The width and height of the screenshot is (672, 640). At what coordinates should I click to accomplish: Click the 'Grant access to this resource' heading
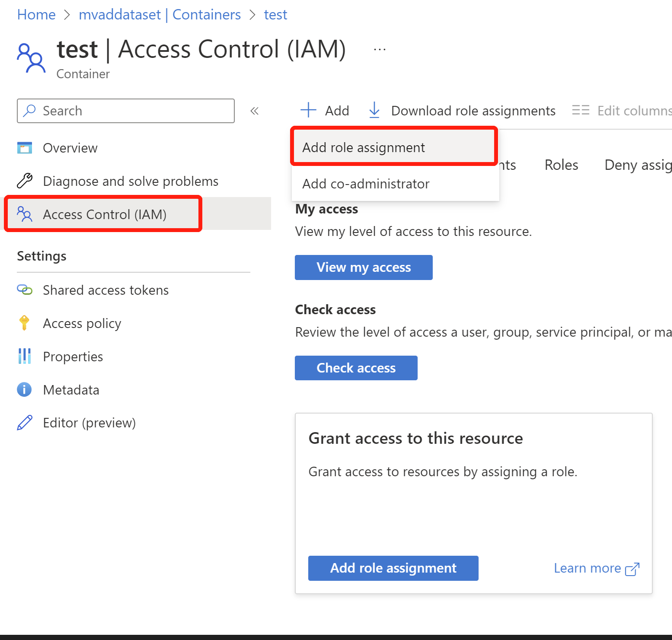(x=416, y=438)
